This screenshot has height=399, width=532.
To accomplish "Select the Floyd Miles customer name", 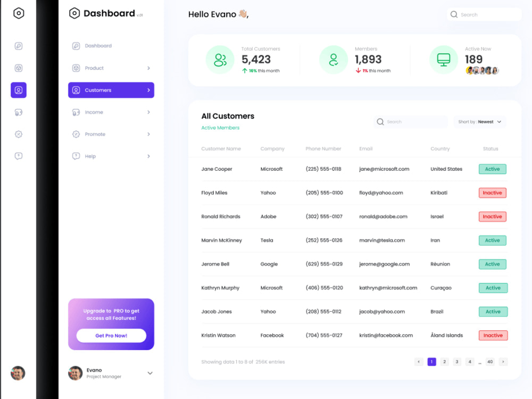I will 214,193.
